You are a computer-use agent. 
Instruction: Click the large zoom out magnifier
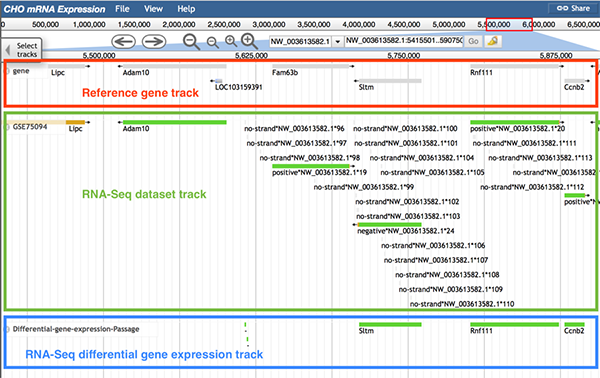(x=191, y=42)
